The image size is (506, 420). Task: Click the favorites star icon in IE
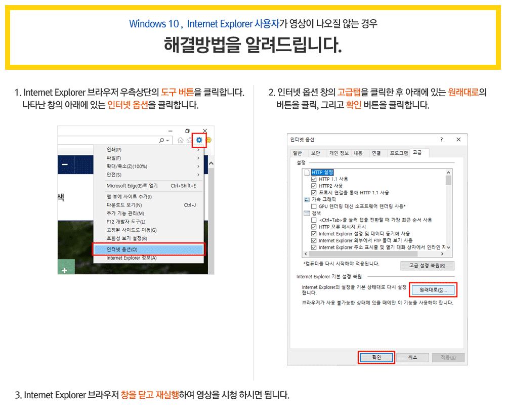tap(189, 140)
